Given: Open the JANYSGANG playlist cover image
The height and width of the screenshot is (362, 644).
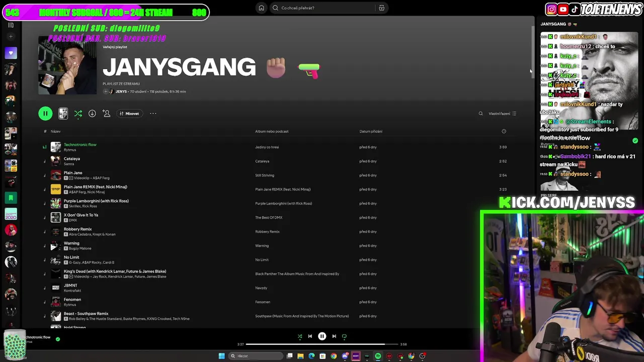Looking at the screenshot, I should point(67,65).
